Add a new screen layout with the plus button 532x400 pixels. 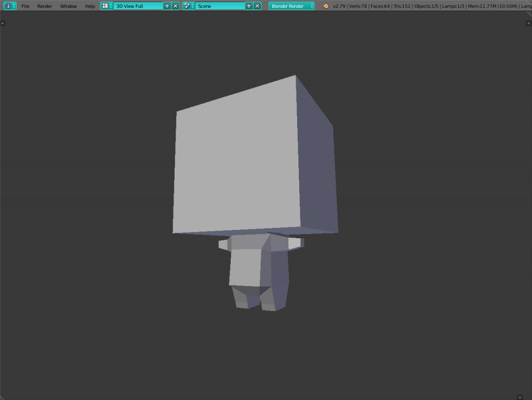(166, 6)
